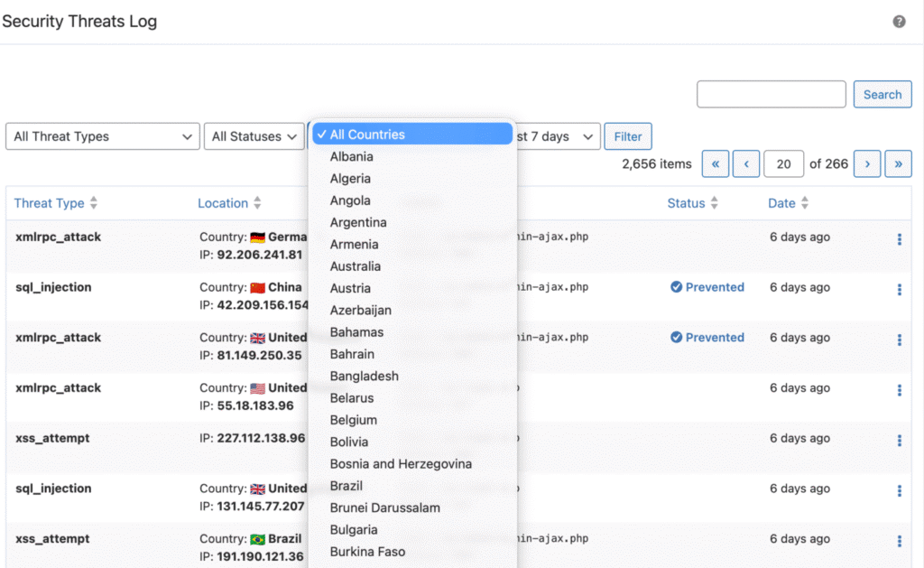Click the page number input showing 20

click(783, 163)
